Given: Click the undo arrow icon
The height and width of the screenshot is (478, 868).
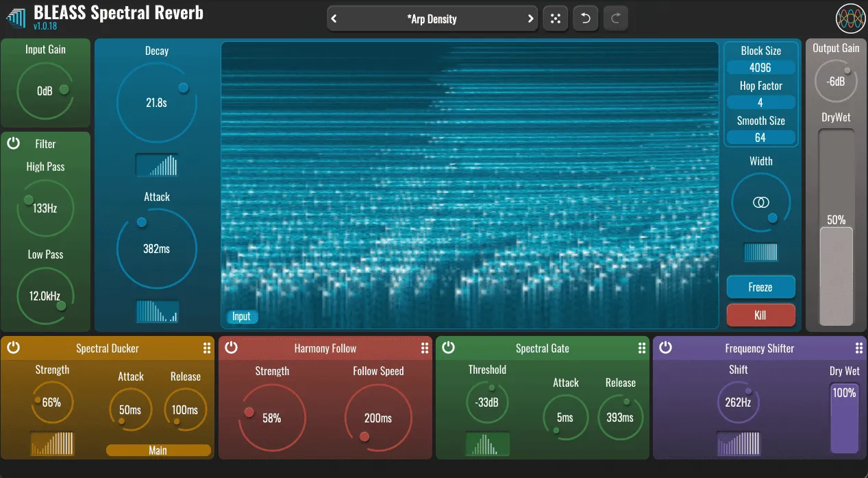Looking at the screenshot, I should [585, 19].
